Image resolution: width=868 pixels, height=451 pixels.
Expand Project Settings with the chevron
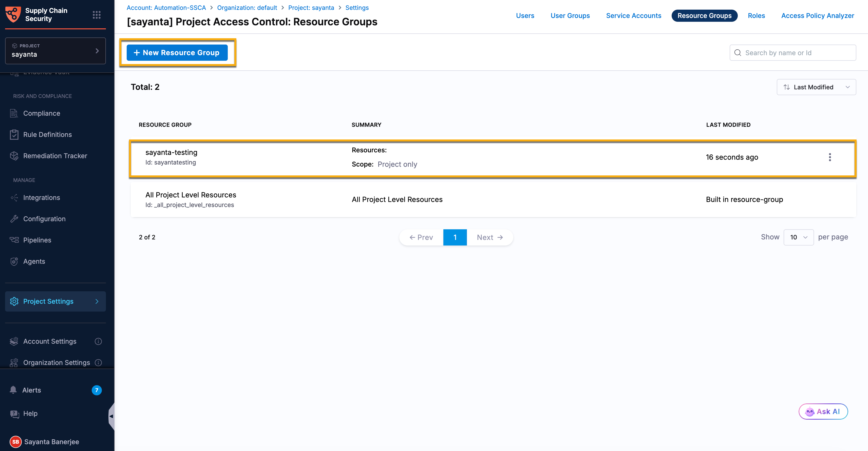[97, 301]
